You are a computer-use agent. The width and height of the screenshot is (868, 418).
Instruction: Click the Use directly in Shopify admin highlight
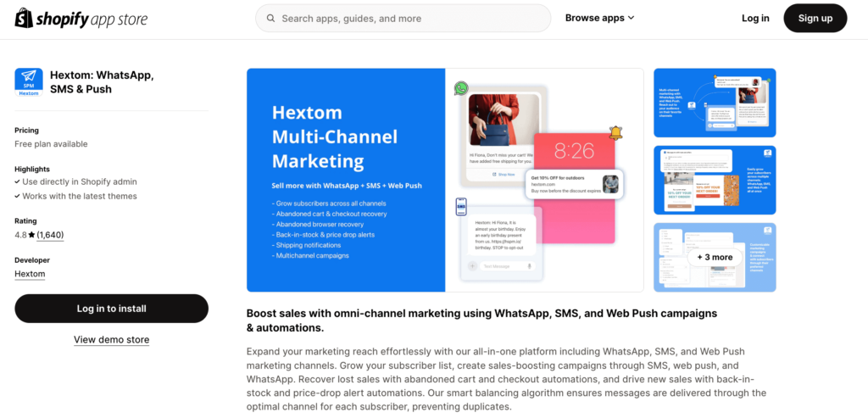click(x=75, y=181)
